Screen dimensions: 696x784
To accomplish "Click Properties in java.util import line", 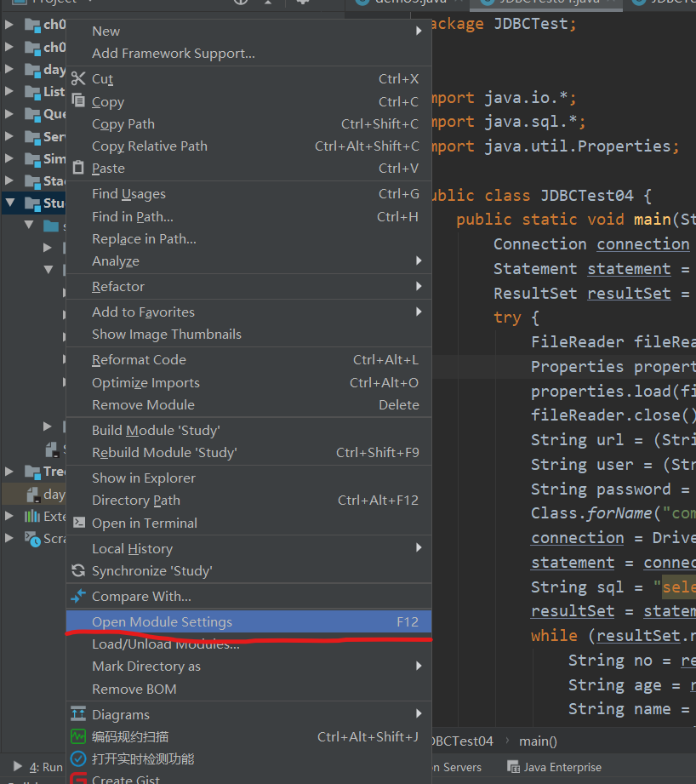I will (x=624, y=146).
